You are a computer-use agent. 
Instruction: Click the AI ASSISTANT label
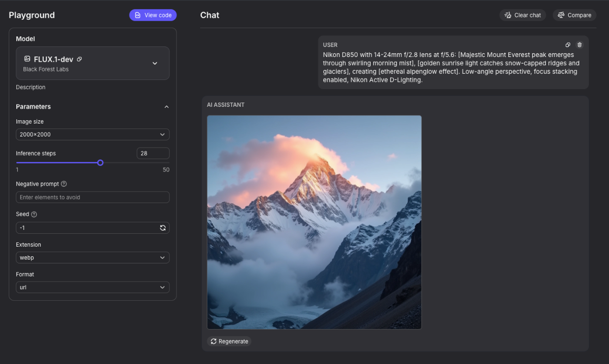coord(225,105)
